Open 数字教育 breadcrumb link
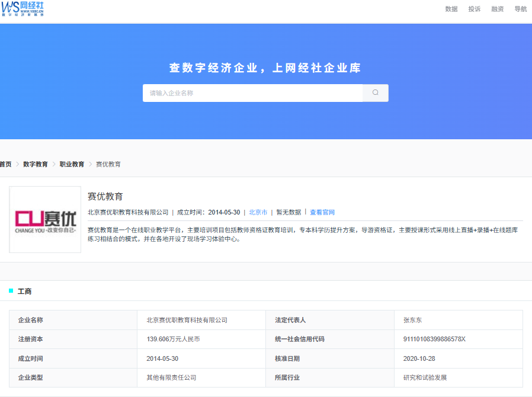532x397 pixels. point(36,164)
